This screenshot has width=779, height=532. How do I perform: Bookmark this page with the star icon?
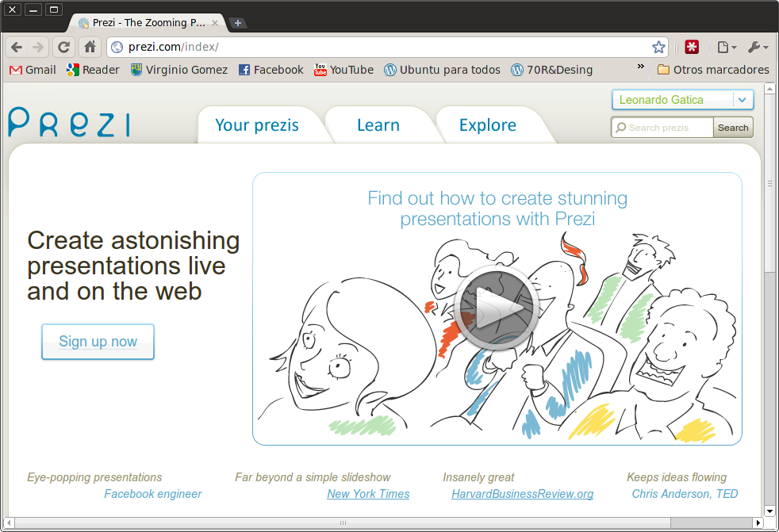(658, 48)
